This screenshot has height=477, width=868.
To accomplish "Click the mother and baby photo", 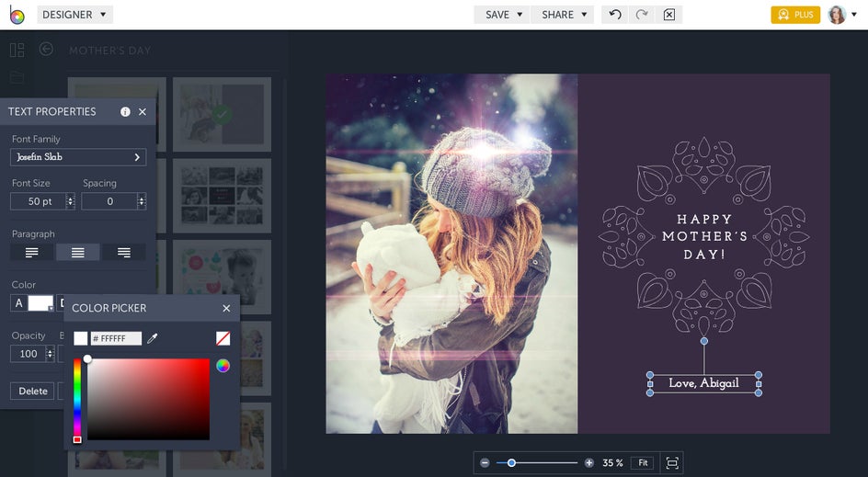I will point(451,254).
